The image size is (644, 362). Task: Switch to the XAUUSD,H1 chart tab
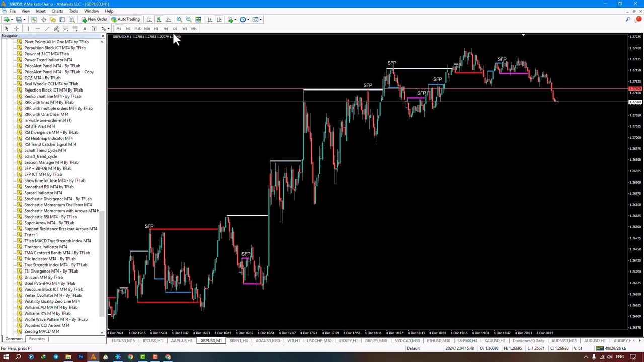(495, 341)
